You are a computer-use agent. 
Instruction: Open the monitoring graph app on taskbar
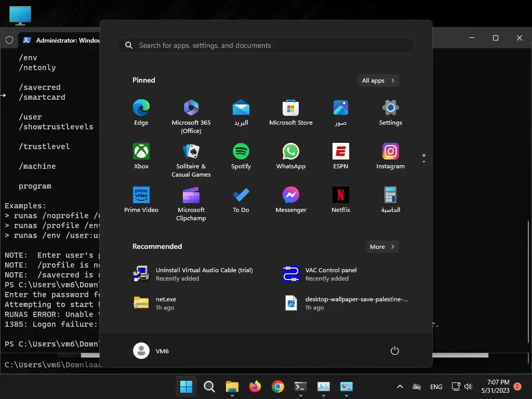323,387
